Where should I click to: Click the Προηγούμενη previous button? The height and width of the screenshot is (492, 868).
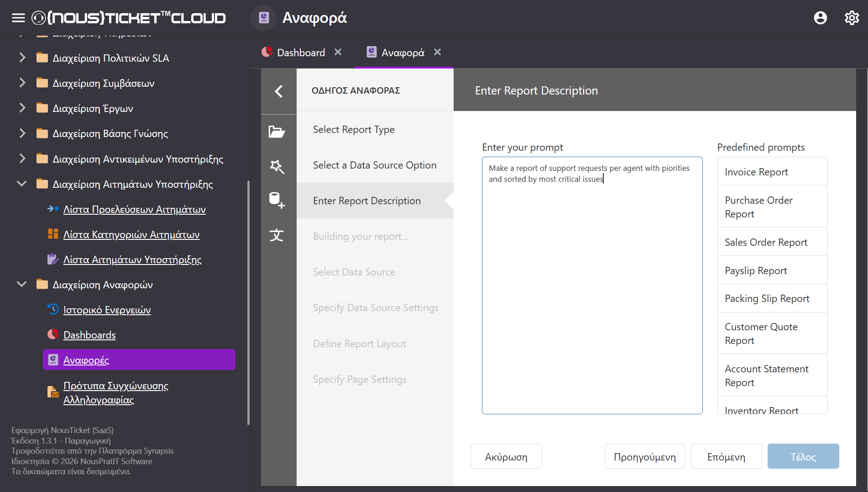644,456
